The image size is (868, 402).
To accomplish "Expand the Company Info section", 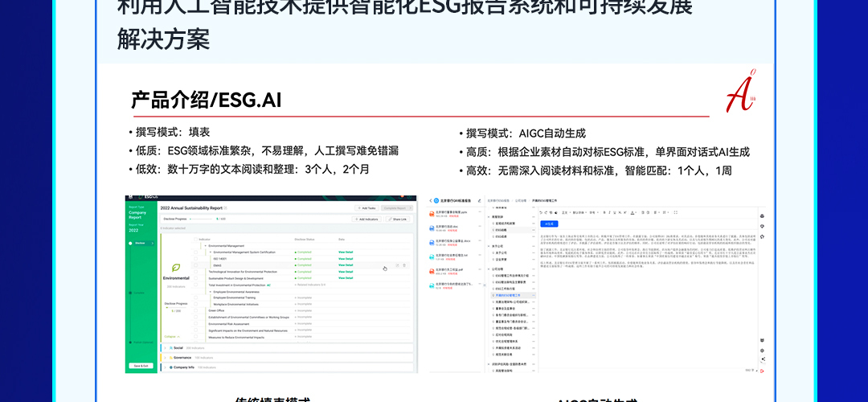I will 166,367.
